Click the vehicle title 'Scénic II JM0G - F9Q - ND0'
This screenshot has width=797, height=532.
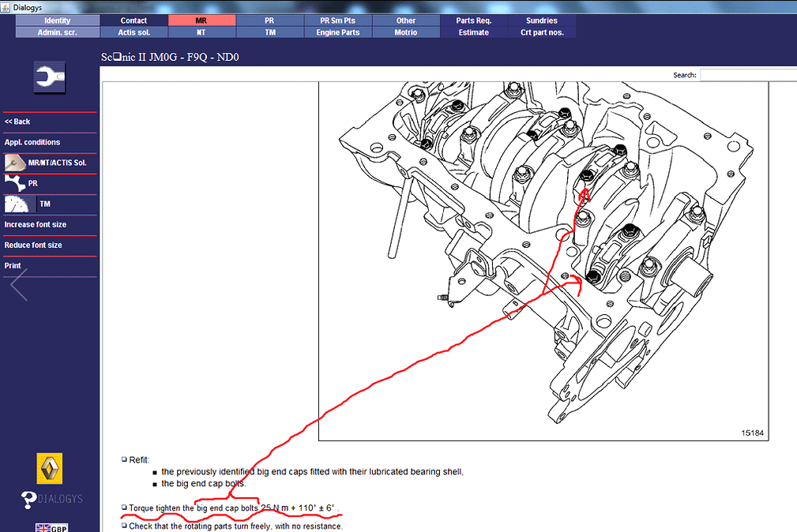(x=170, y=57)
